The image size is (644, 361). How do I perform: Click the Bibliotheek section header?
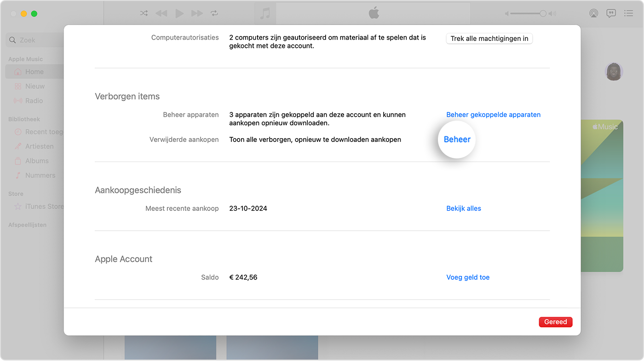coord(24,119)
